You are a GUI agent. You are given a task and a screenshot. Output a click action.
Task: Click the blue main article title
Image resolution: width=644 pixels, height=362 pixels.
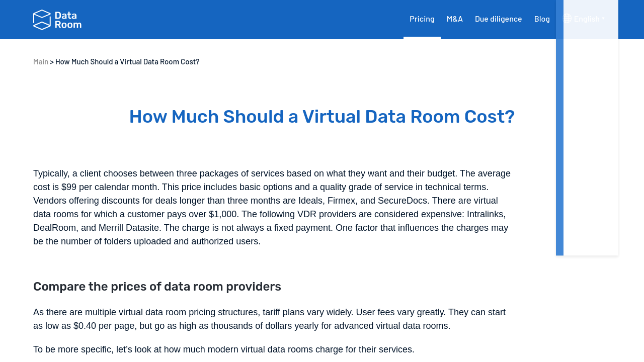[x=322, y=117]
